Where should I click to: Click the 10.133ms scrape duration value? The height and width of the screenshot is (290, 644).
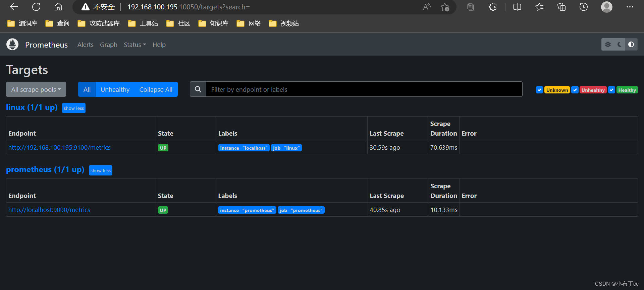point(444,210)
